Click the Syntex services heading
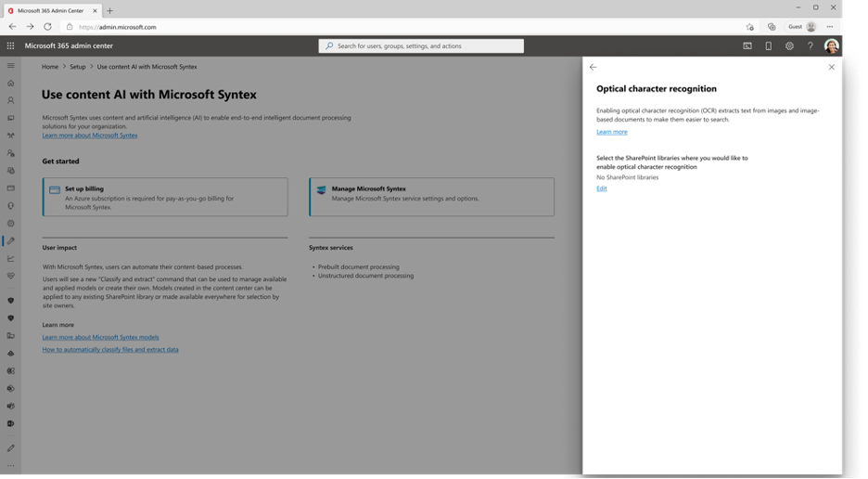868x479 pixels. pos(330,248)
